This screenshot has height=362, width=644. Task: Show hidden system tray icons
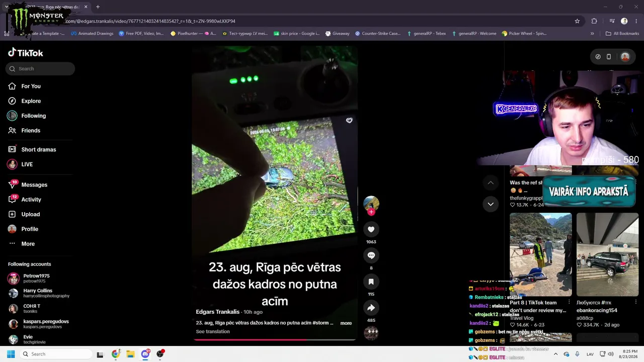pos(555,354)
